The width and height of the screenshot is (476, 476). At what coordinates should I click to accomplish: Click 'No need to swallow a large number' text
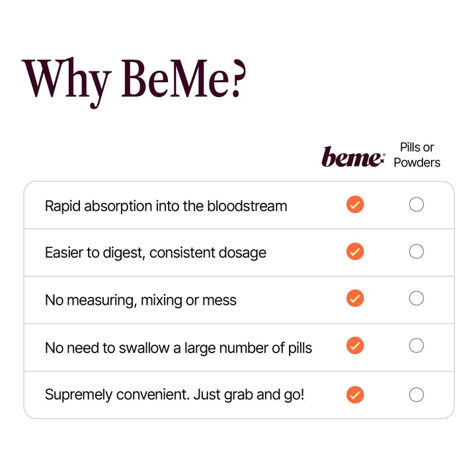(178, 347)
